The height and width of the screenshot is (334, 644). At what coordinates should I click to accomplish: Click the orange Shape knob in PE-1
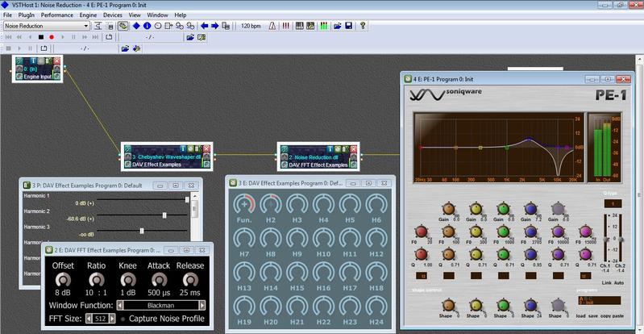[448, 305]
